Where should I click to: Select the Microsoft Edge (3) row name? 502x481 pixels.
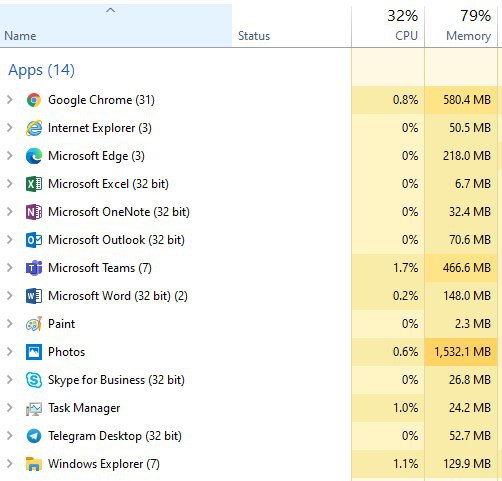(96, 156)
